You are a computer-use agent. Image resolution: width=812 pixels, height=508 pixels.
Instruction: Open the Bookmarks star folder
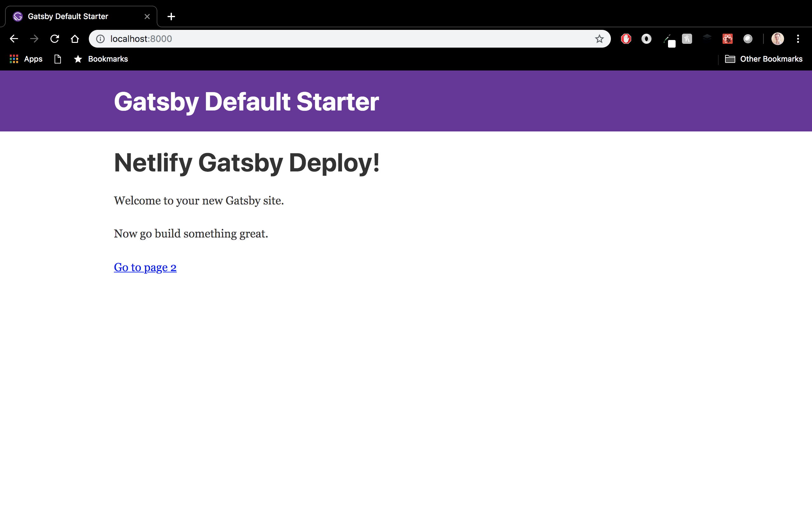click(101, 59)
